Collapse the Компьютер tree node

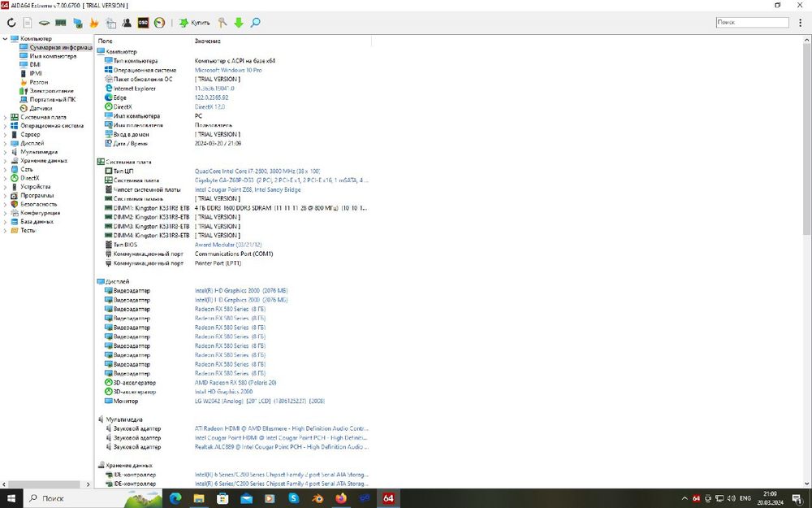coord(5,38)
